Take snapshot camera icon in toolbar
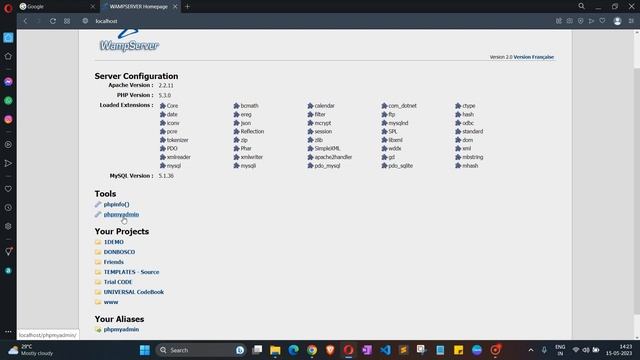This screenshot has height=360, width=640. tap(569, 21)
